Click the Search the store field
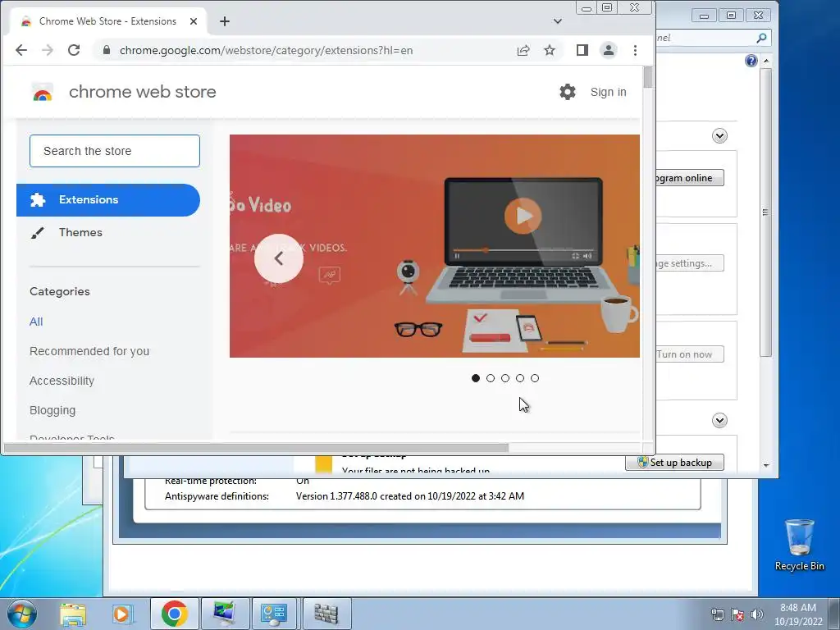The image size is (840, 630). 115,151
